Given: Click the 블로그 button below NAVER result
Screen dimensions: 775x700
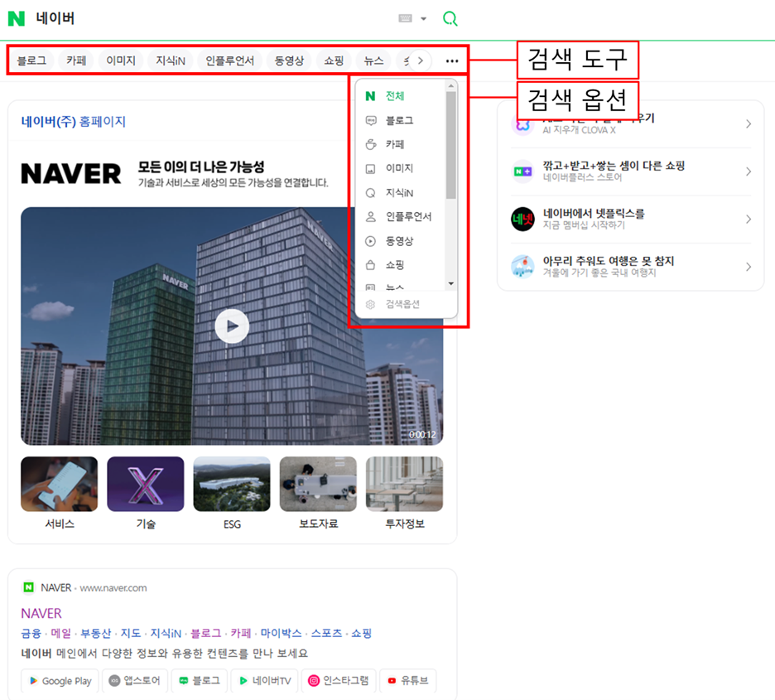Looking at the screenshot, I should click(x=200, y=681).
